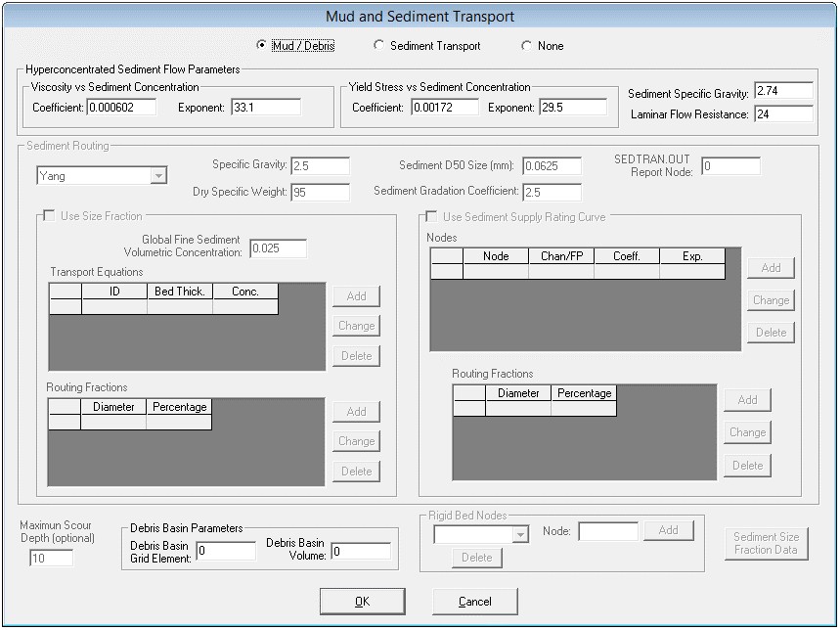Viewport: 840px width, 630px height.
Task: Click the OK button
Action: [x=362, y=601]
